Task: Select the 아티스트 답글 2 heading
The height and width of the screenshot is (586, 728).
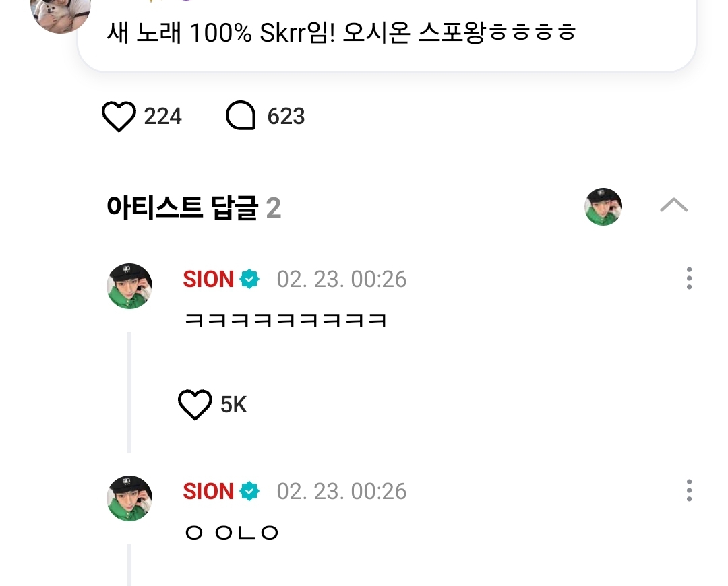Action: click(x=193, y=208)
